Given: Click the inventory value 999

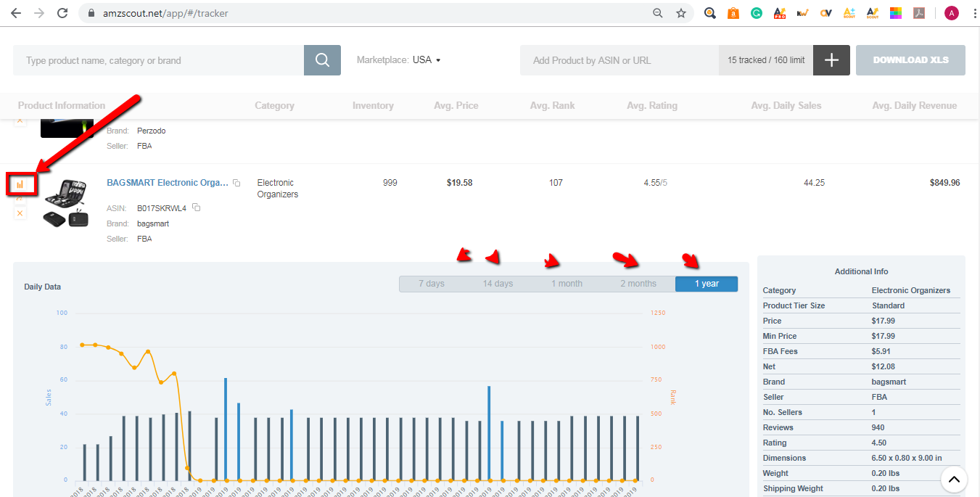Looking at the screenshot, I should tap(390, 183).
